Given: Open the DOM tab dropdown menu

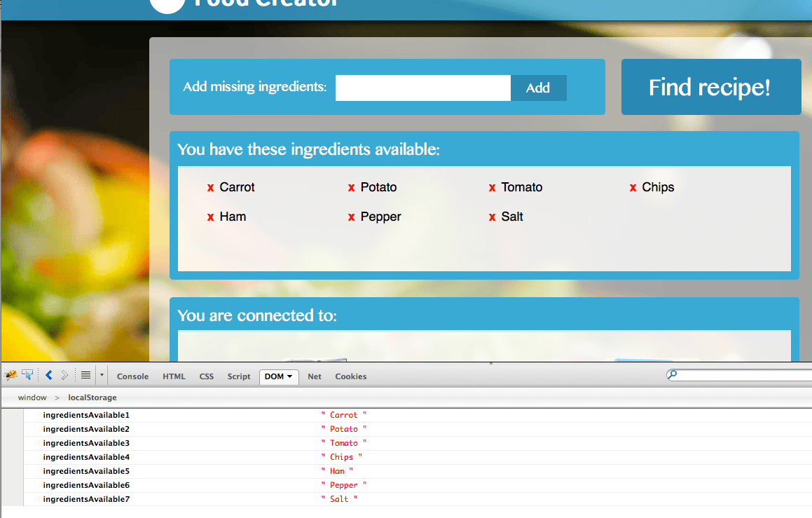Looking at the screenshot, I should click(x=289, y=376).
